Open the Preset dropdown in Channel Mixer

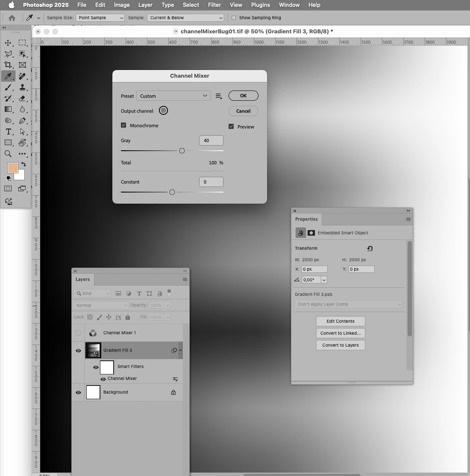coord(173,96)
